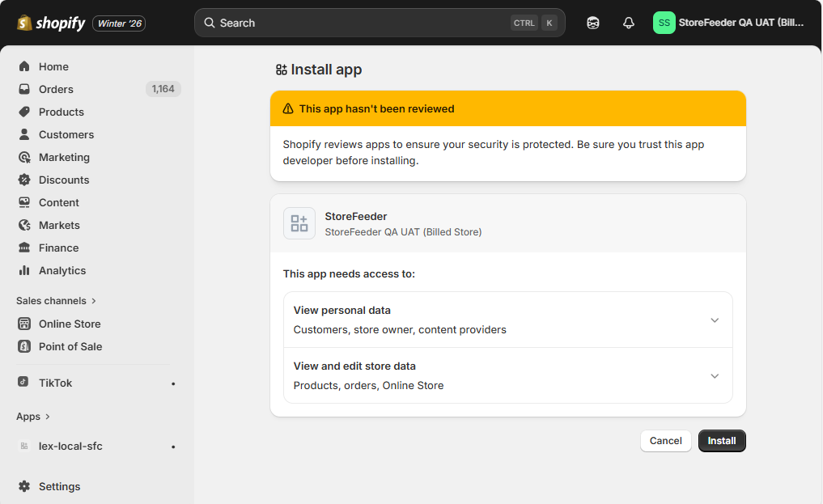823x504 pixels.
Task: Expand the View personal data section
Action: [x=715, y=320]
